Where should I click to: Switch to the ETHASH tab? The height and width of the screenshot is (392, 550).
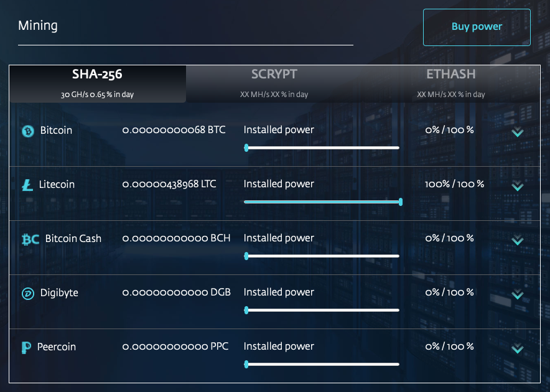(x=450, y=83)
